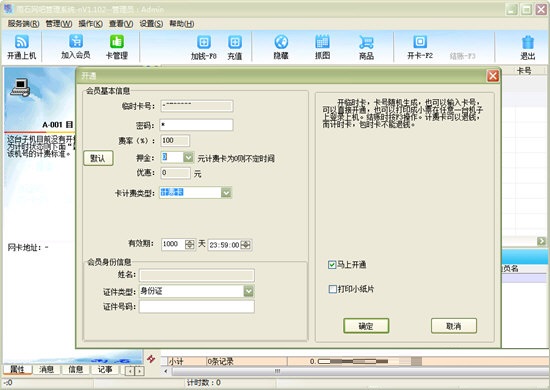Open 卡管理 card management icon
This screenshot has width=550, height=390.
[117, 41]
